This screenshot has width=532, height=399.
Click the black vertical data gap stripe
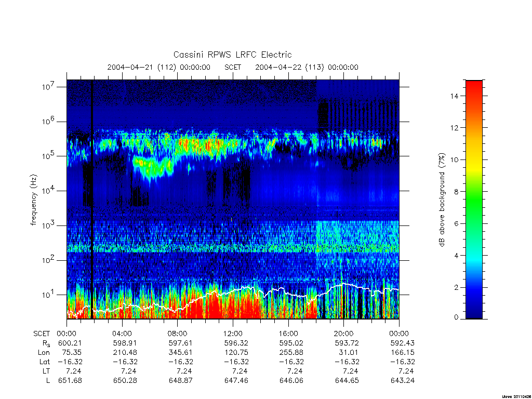coord(91,199)
